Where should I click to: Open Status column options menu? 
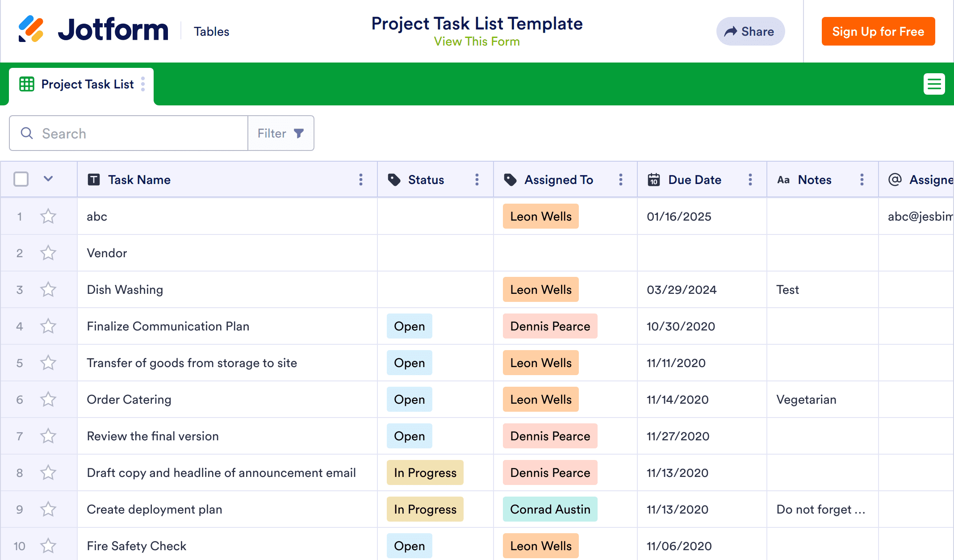477,180
